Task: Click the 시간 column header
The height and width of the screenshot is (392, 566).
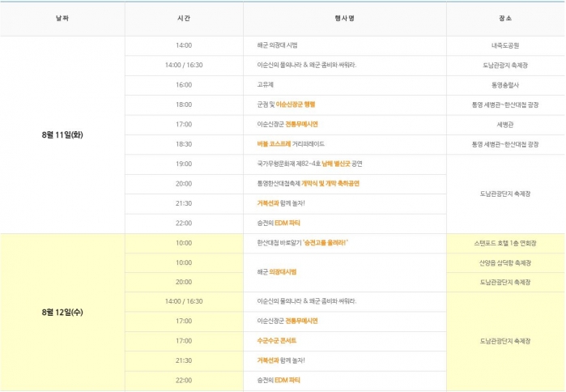Action: (184, 19)
